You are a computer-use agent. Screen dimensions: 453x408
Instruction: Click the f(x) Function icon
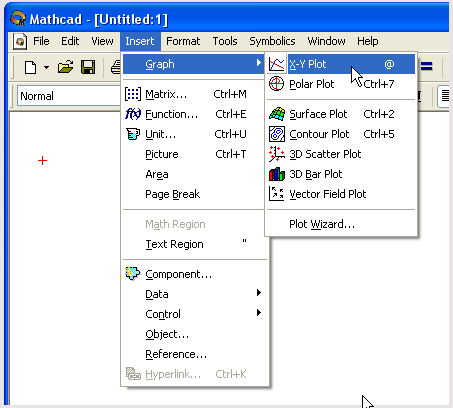[133, 114]
